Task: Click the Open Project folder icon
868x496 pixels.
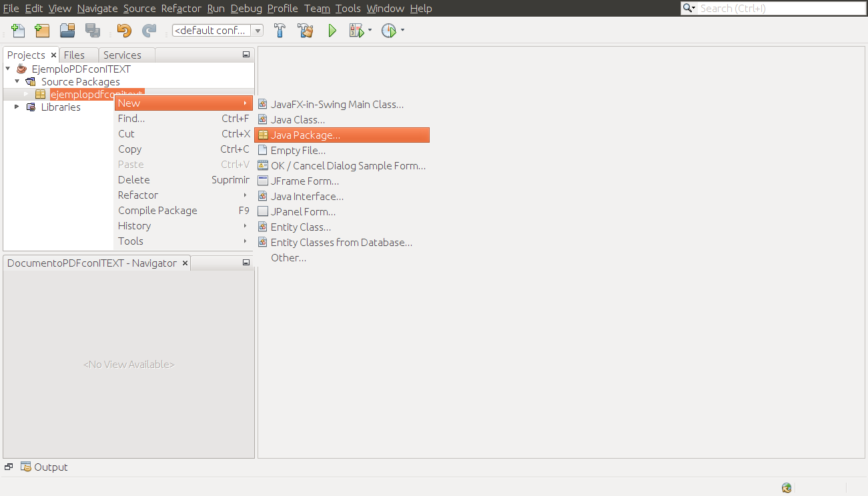Action: pyautogui.click(x=67, y=30)
